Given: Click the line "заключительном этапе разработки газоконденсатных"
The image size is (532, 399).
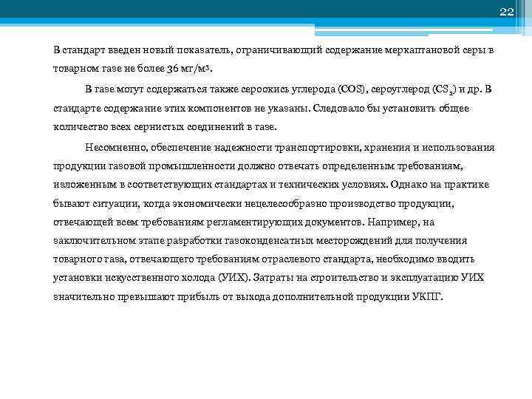Looking at the screenshot, I should tap(260, 241).
